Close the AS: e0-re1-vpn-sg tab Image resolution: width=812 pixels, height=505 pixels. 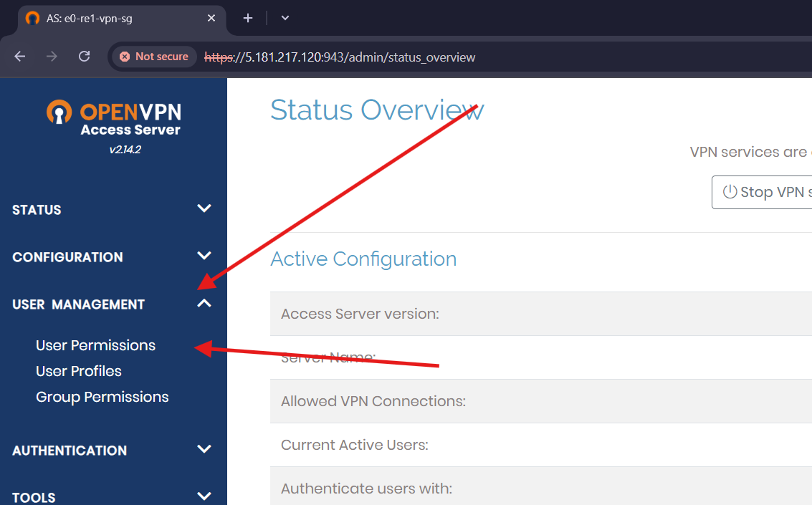211,18
